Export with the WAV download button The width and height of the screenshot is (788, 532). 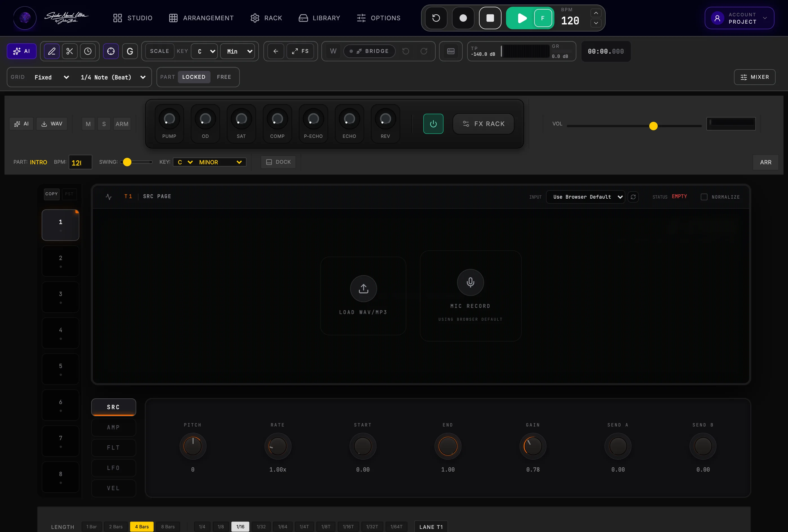click(52, 124)
